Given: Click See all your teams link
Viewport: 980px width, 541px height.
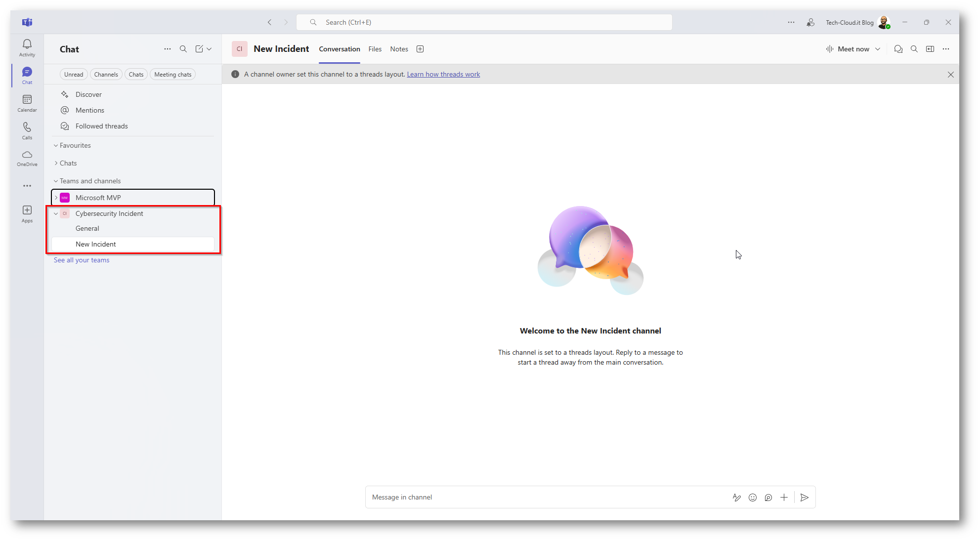Looking at the screenshot, I should pyautogui.click(x=82, y=260).
